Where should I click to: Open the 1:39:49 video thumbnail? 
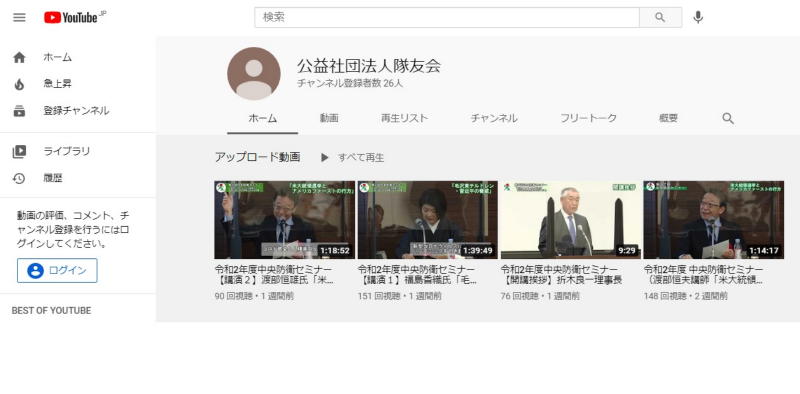pos(428,220)
